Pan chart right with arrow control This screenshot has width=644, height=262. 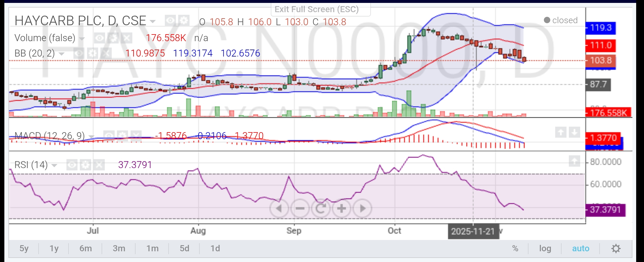[362, 208]
